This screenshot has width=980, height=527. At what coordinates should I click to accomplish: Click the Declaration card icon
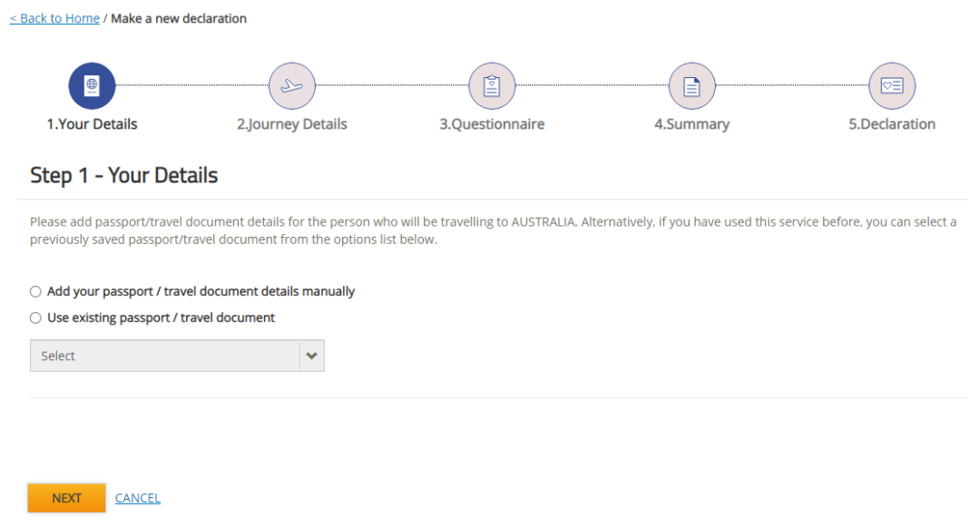point(892,86)
